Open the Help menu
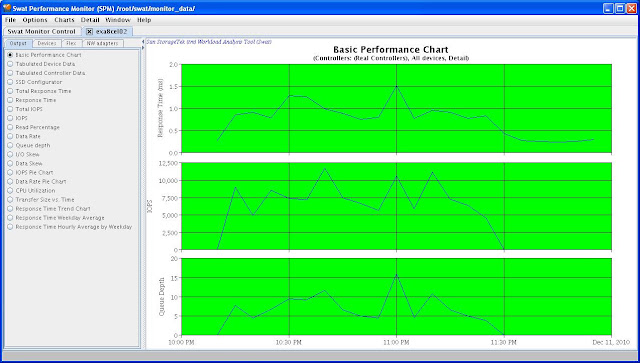Screen dimensions: 640x363 [x=144, y=20]
